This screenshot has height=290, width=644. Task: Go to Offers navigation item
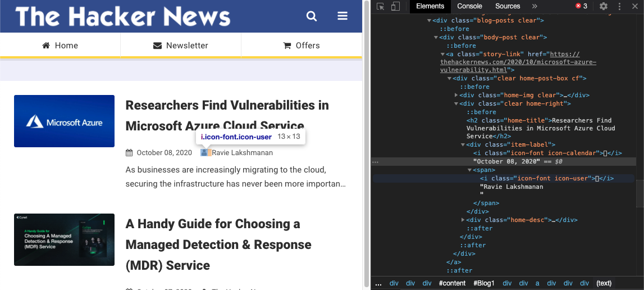click(302, 46)
